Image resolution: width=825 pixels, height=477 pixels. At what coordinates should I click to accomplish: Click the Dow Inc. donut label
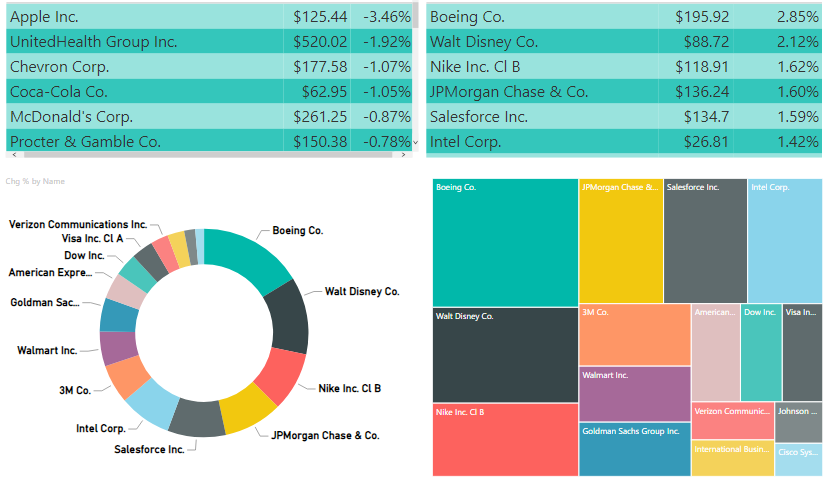(84, 255)
